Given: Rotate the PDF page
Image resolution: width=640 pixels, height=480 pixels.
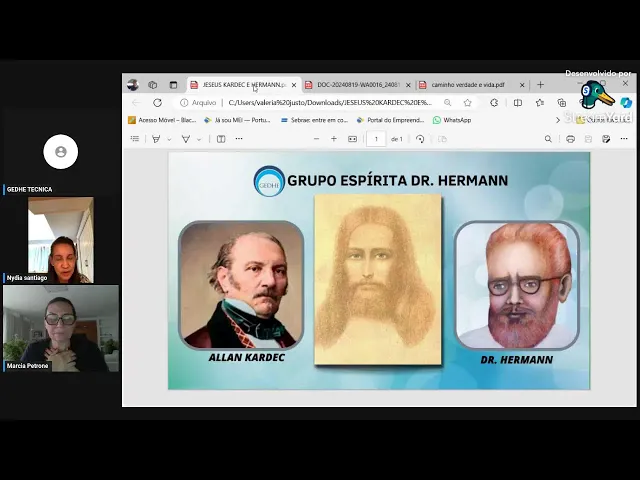Looking at the screenshot, I should [420, 139].
